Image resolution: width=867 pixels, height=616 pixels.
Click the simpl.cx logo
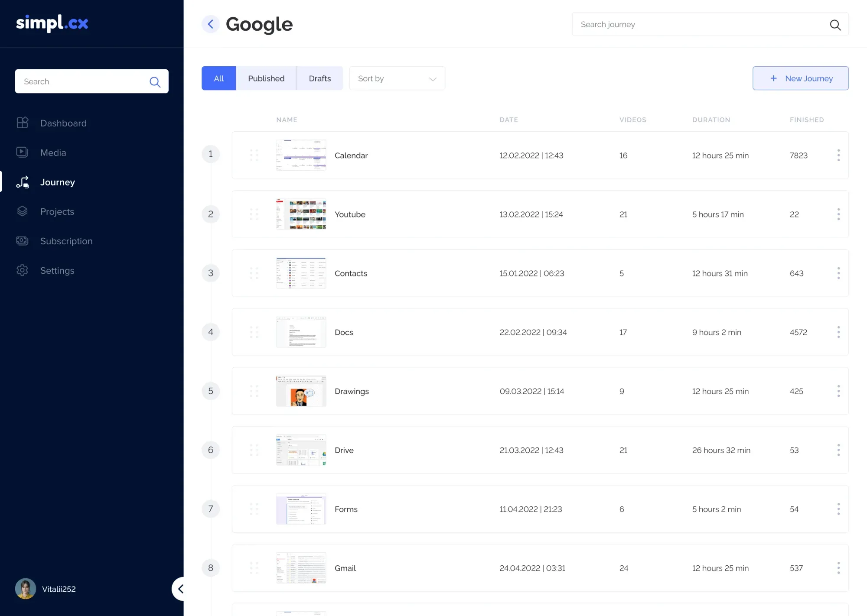52,23
